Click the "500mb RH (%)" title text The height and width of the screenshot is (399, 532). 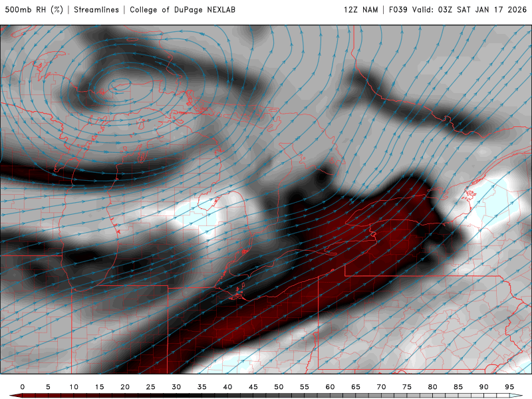pyautogui.click(x=34, y=9)
